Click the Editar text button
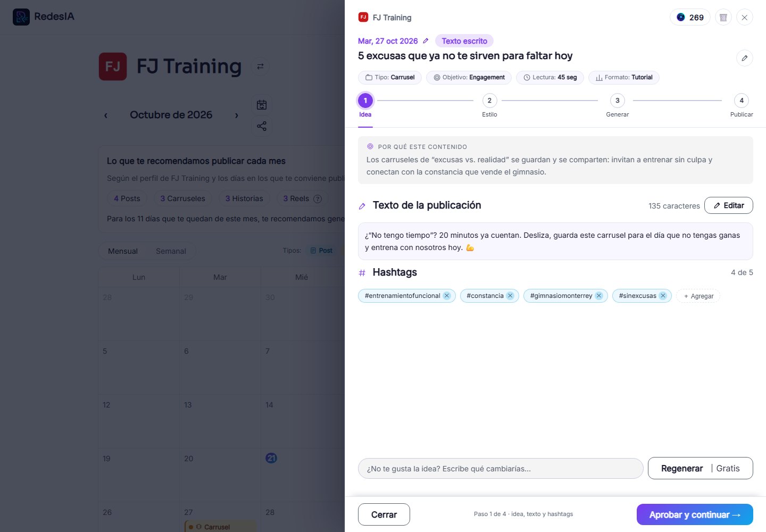This screenshot has height=532, width=766. coord(729,205)
